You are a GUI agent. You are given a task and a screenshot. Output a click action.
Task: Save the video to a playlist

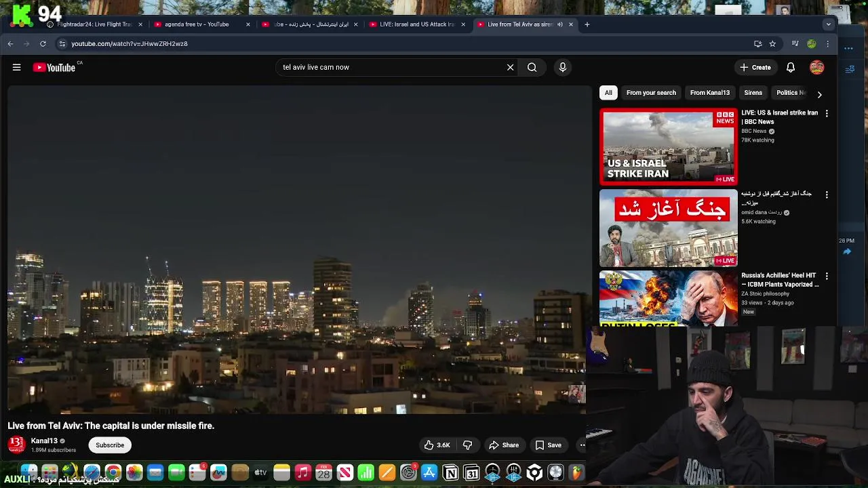[x=549, y=445]
